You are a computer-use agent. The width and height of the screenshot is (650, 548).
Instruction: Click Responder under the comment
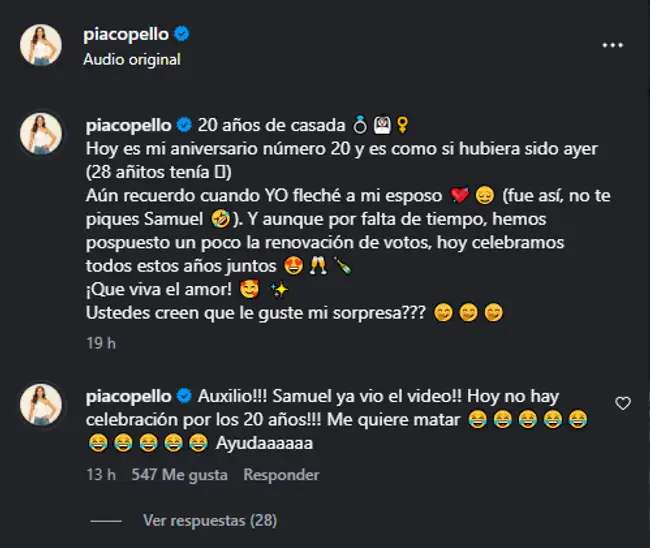pyautogui.click(x=281, y=475)
